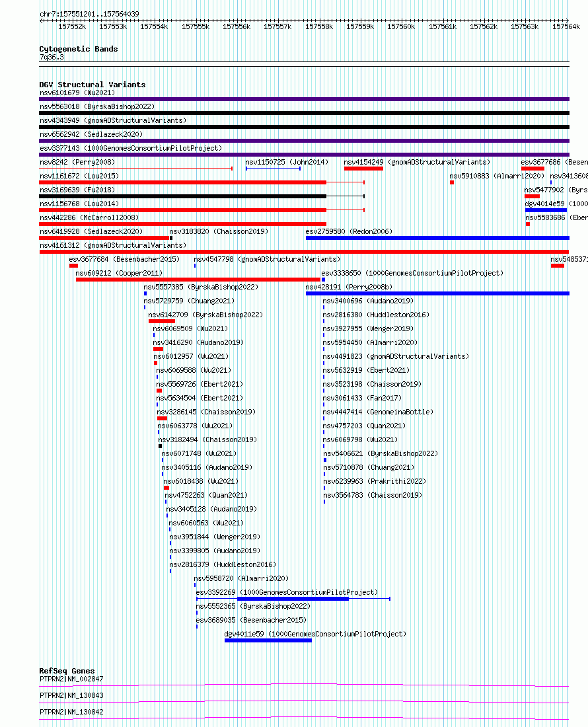588x727 pixels.
Task: Select nsv6562942 (Sedlazeck2020) label
Action: pyautogui.click(x=91, y=134)
